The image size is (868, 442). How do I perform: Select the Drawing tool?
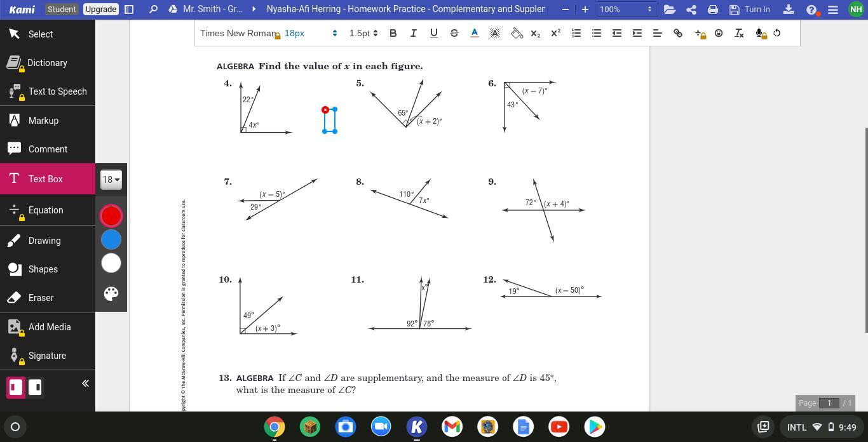click(48, 241)
